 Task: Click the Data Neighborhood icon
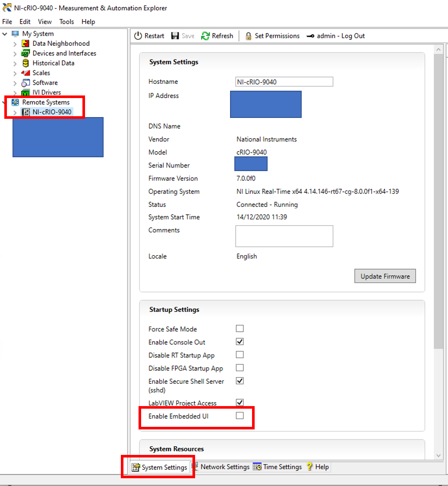(25, 43)
